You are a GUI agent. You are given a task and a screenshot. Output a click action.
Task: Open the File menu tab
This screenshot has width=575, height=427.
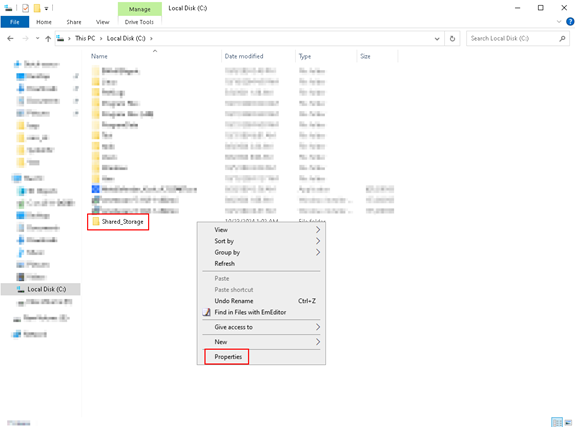(15, 22)
